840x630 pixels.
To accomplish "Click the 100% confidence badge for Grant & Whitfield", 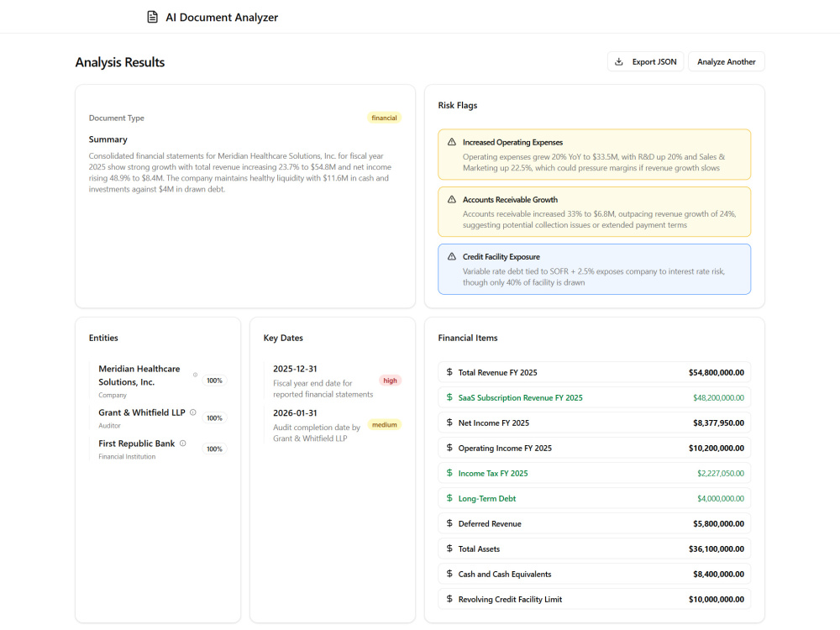I will pyautogui.click(x=214, y=417).
